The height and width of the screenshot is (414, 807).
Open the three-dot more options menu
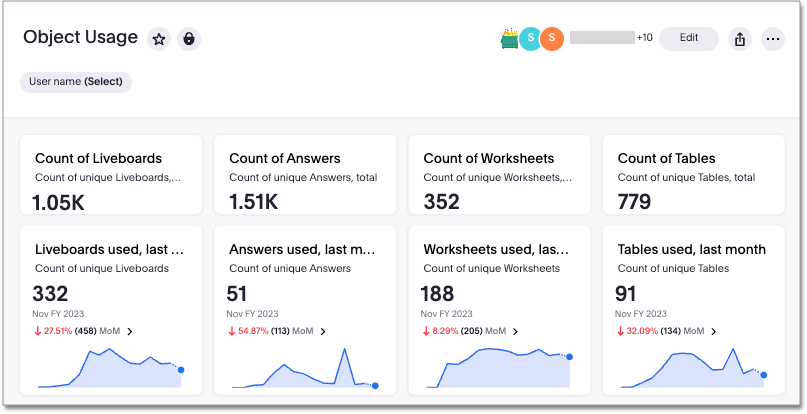pos(772,39)
